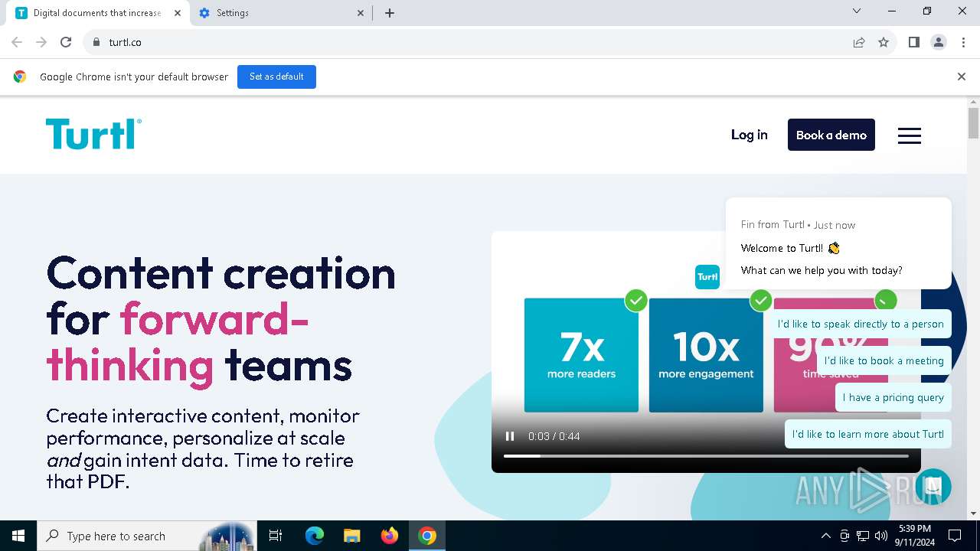Open a new tab with plus icon
The image size is (980, 551).
389,13
